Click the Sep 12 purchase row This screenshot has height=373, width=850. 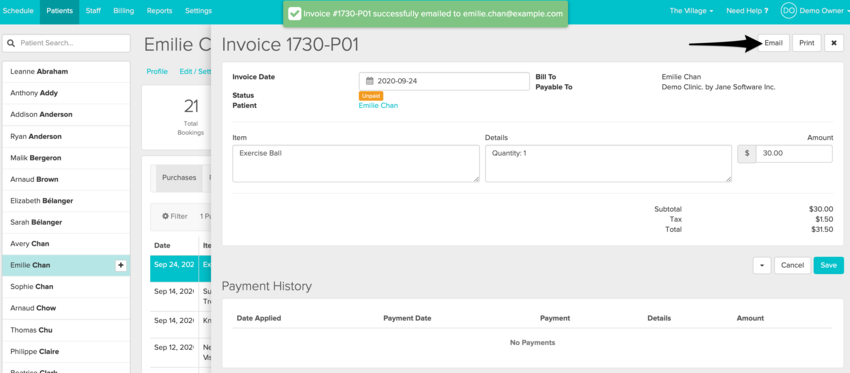click(181, 351)
